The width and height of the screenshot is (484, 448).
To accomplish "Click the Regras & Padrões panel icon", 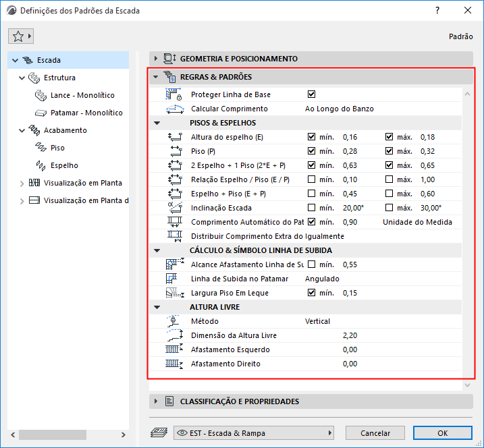I will [169, 76].
